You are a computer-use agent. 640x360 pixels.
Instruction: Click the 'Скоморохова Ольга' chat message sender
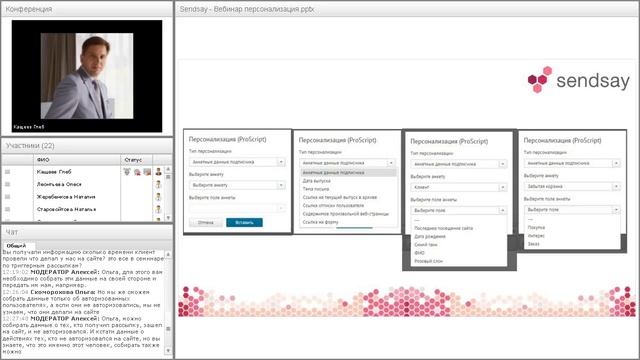[x=62, y=292]
